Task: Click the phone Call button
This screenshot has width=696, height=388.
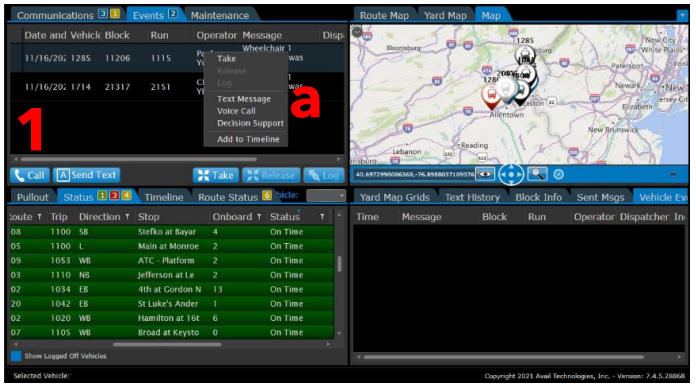Action: [30, 175]
